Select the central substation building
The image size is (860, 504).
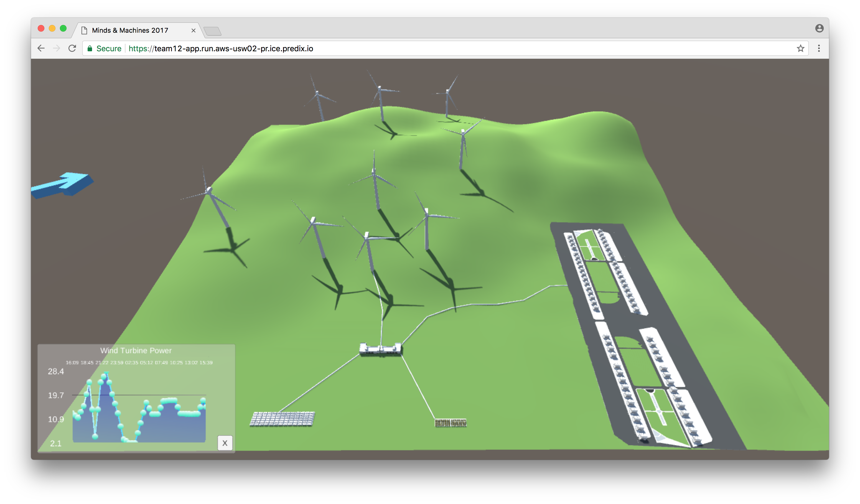coord(380,349)
